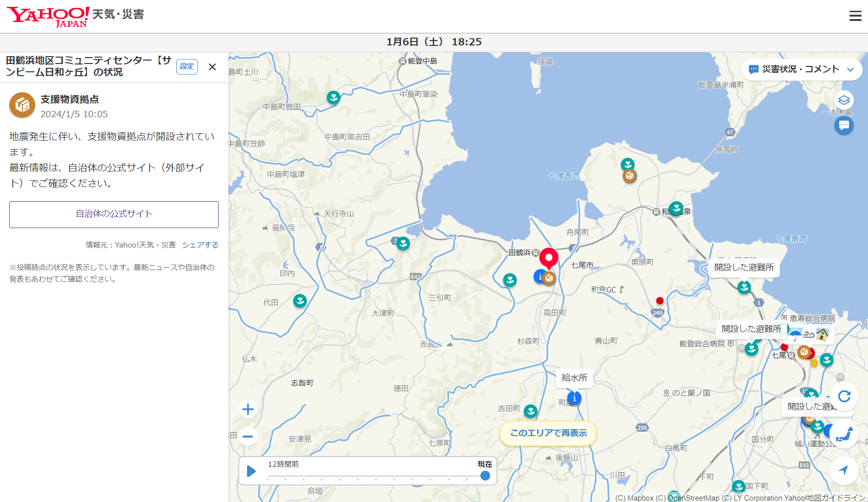Click supply depot marker north of 和倉温泉

[x=630, y=176]
